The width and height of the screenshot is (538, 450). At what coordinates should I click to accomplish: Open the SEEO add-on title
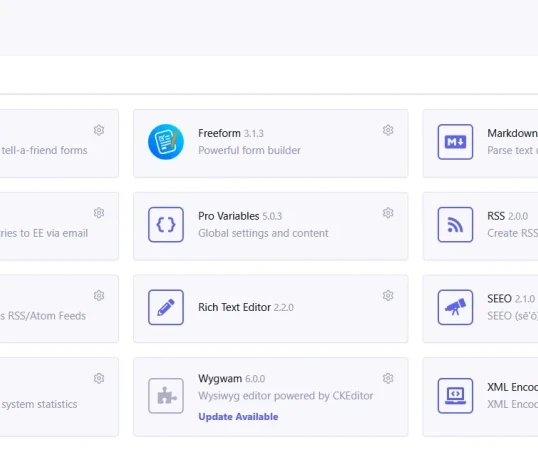click(x=500, y=299)
